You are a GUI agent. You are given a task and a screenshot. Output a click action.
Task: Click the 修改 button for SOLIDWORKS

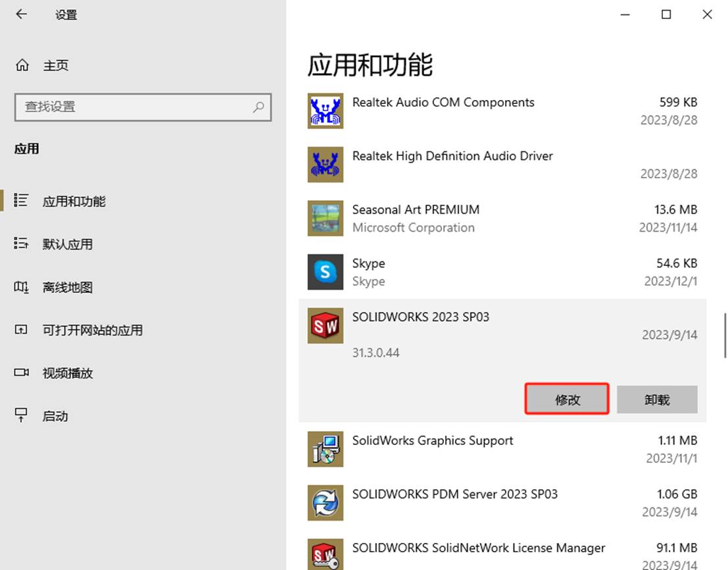coord(567,399)
